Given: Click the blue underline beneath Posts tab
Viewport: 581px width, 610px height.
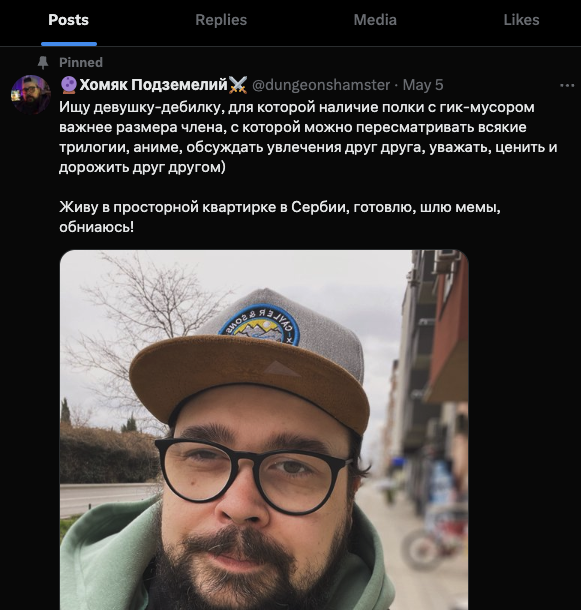Looking at the screenshot, I should [x=69, y=44].
